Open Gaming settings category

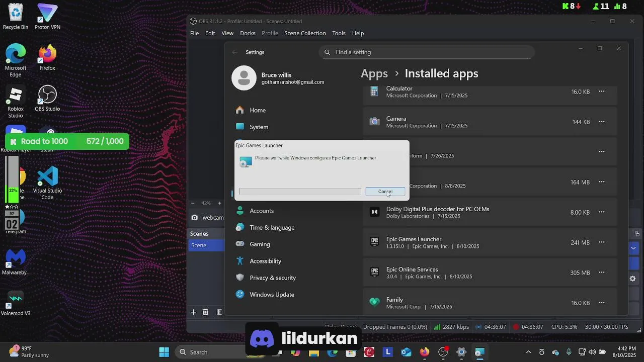coord(260,244)
